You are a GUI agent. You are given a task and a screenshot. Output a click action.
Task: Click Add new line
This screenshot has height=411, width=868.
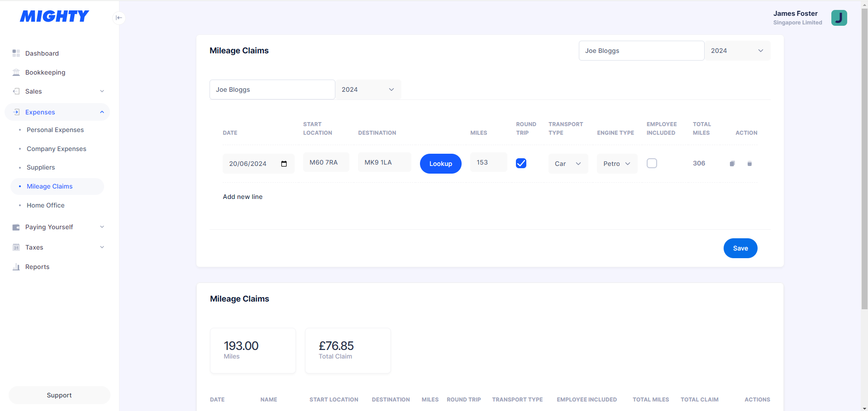click(x=243, y=197)
